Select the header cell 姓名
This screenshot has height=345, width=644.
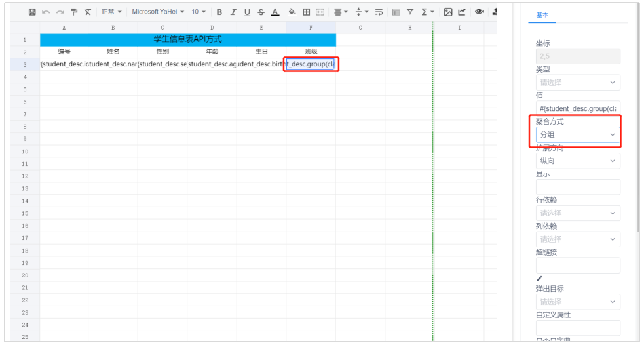(x=113, y=52)
